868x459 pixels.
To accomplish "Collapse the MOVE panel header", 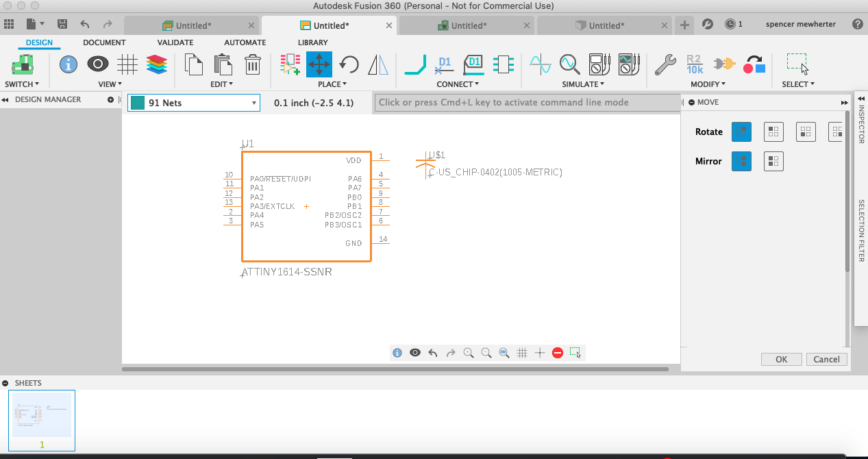I will pos(691,102).
